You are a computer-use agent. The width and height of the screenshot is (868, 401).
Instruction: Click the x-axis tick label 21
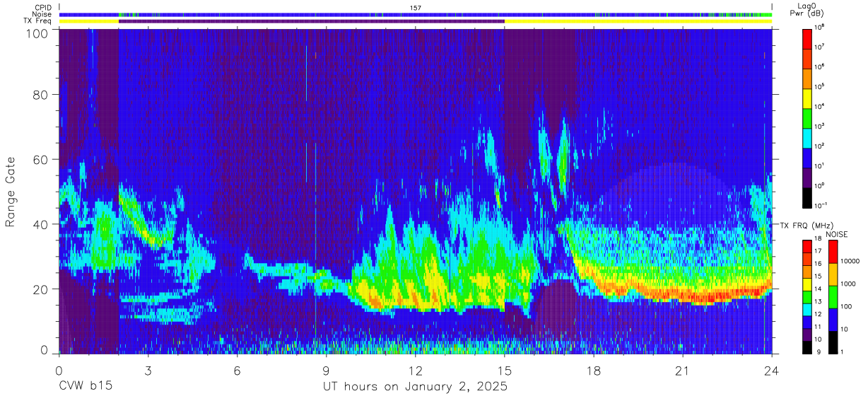(x=683, y=371)
